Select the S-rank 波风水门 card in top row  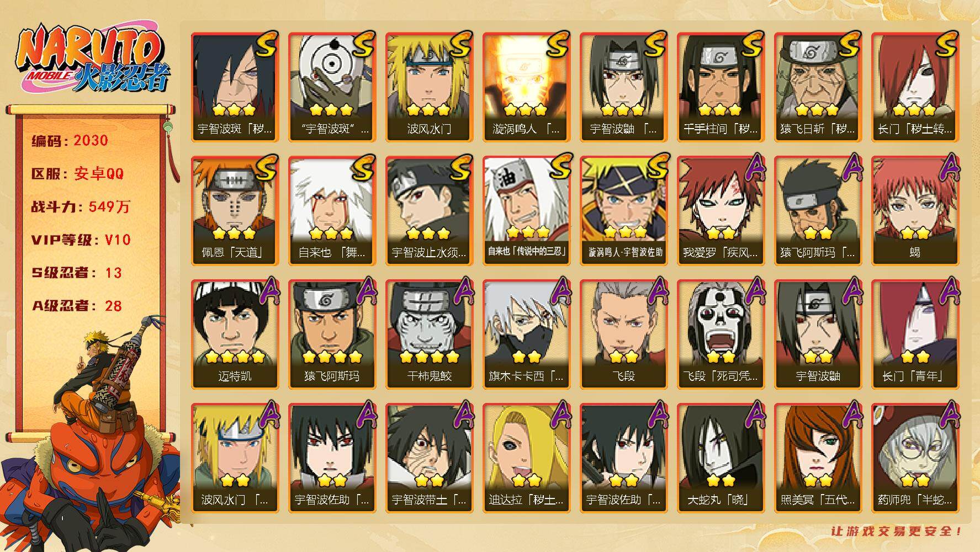coord(429,87)
